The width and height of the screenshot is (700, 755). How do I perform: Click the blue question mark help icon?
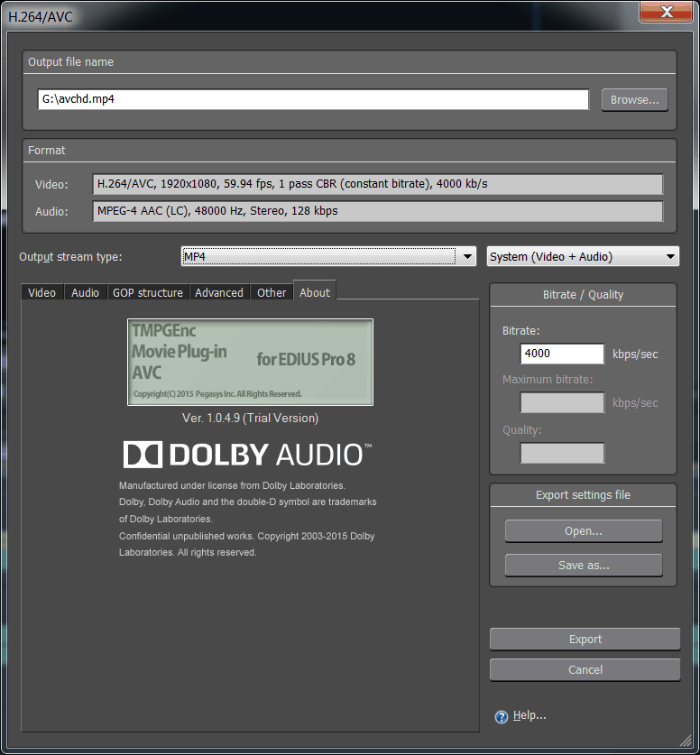[502, 717]
